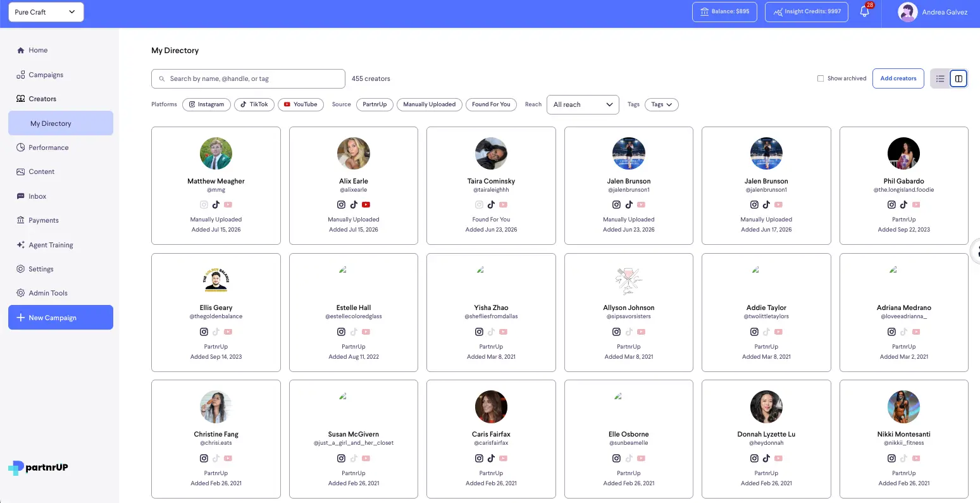Click the Insight Credits: 9997 button
The height and width of the screenshot is (503, 980).
(807, 12)
